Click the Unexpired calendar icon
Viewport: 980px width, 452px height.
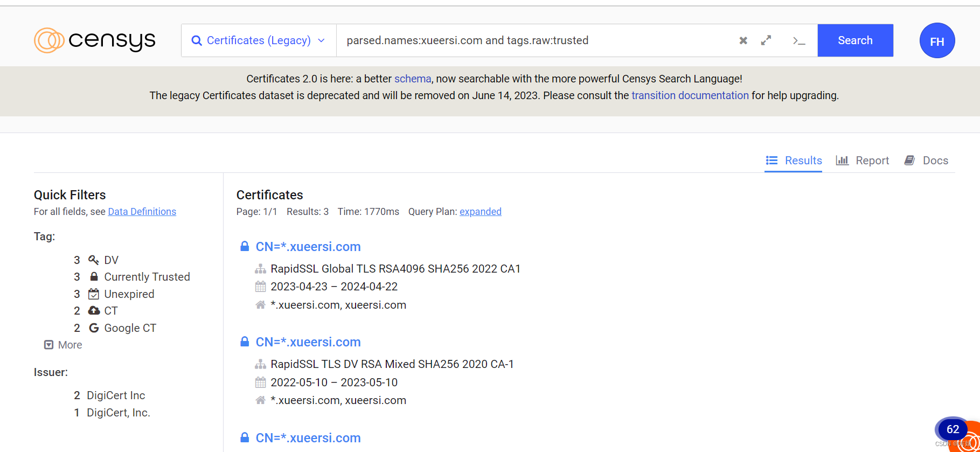94,294
